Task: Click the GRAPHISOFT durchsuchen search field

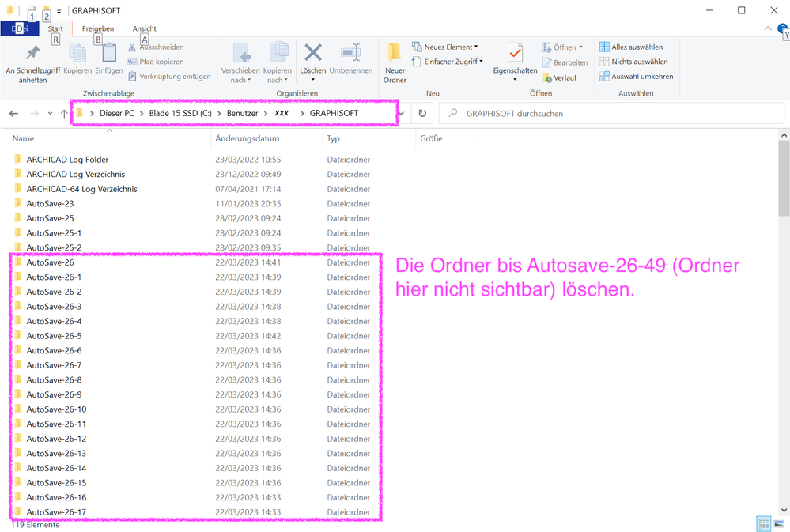Action: [611, 113]
